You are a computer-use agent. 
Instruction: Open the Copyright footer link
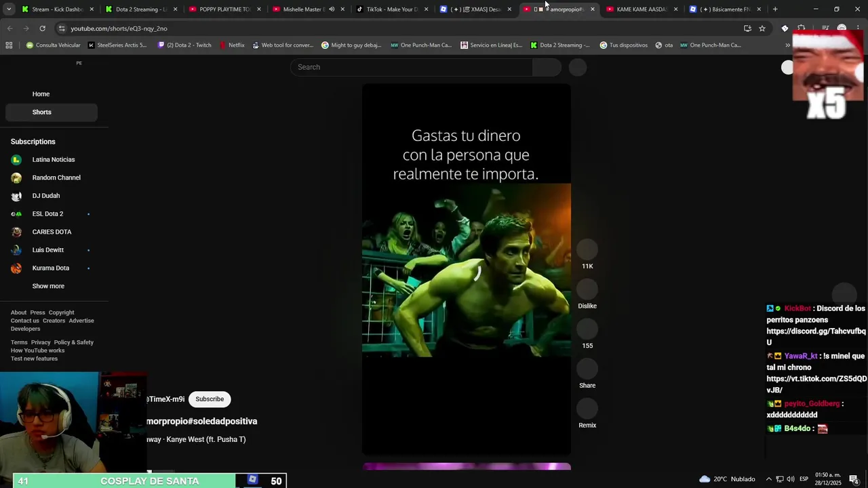coord(61,313)
